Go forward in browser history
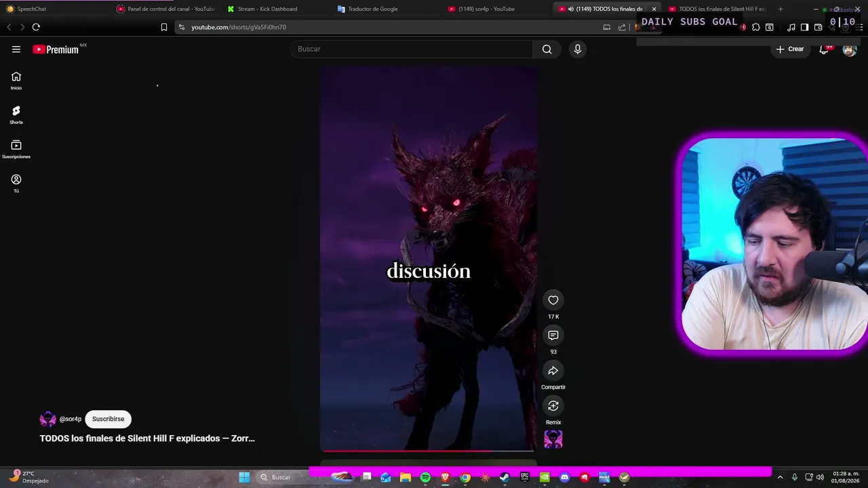 click(x=22, y=27)
